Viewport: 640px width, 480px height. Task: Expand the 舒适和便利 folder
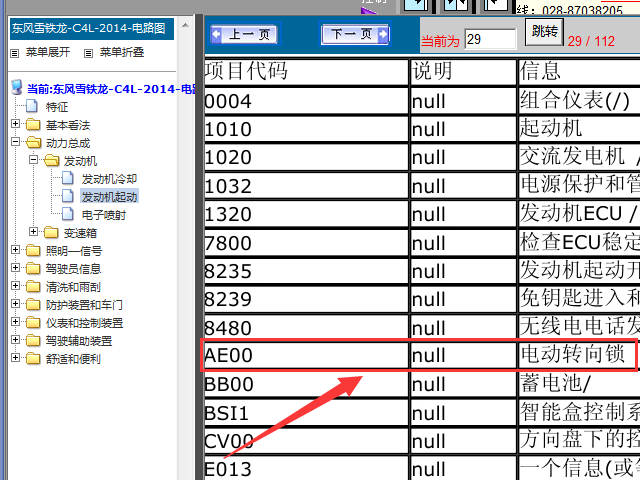click(x=16, y=357)
